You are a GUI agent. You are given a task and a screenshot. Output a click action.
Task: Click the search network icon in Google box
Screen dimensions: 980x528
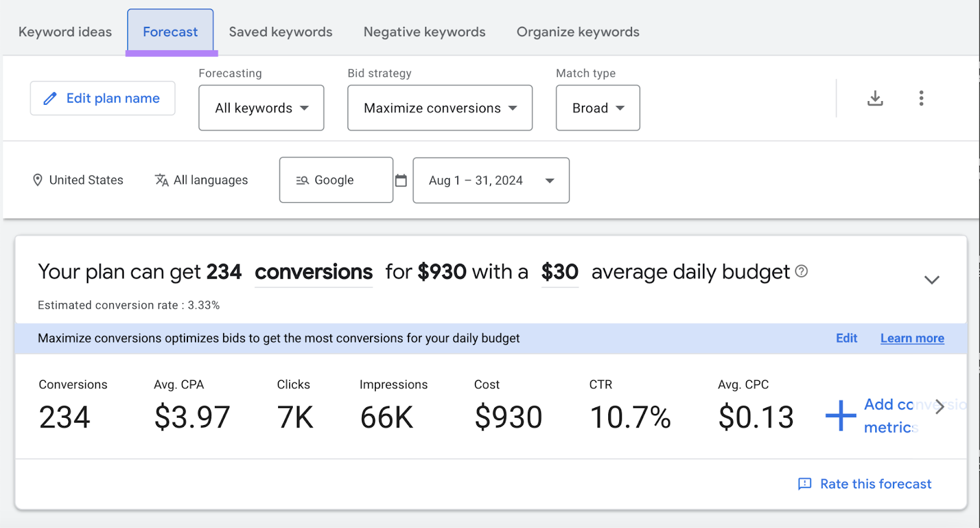[302, 180]
